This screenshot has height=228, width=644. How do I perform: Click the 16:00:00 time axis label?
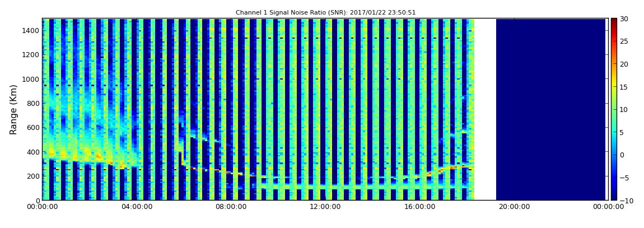(419, 207)
